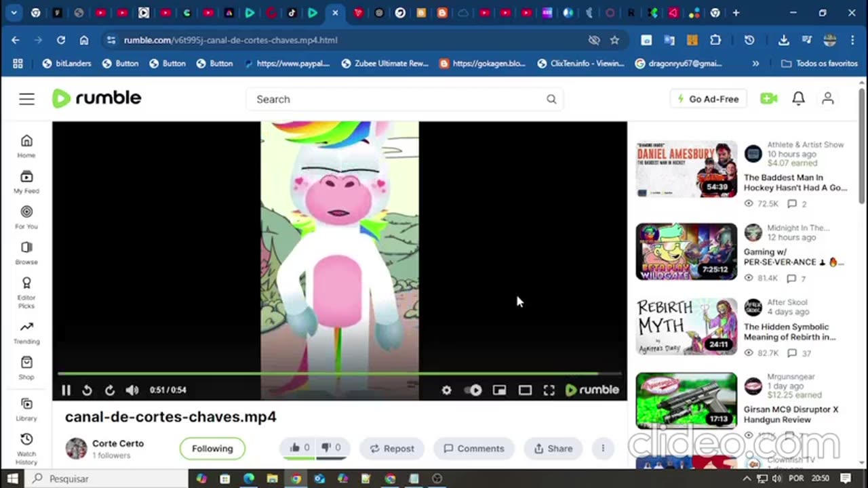868x488 pixels.
Task: Open Chrome three-dot menu
Action: (x=853, y=40)
